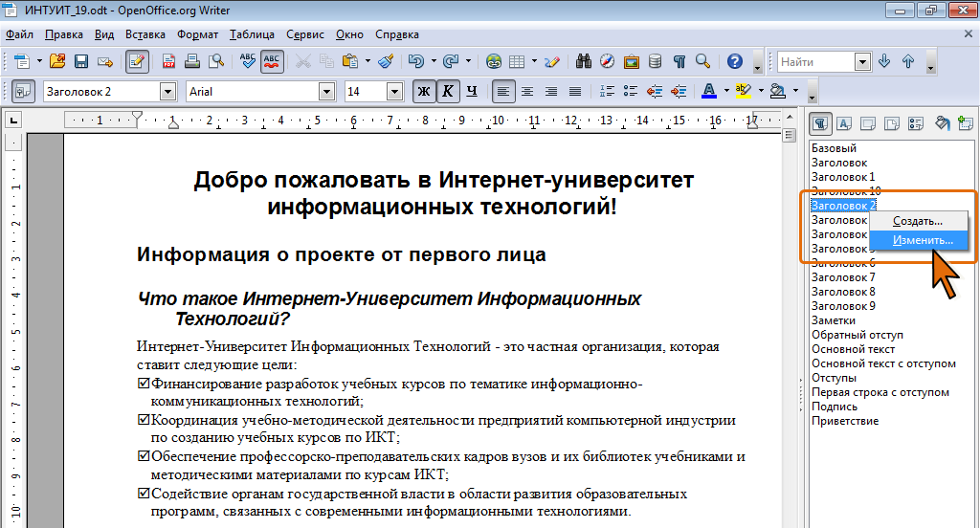Open the Undo history dropdown arrow
The height and width of the screenshot is (528, 980).
pos(434,61)
